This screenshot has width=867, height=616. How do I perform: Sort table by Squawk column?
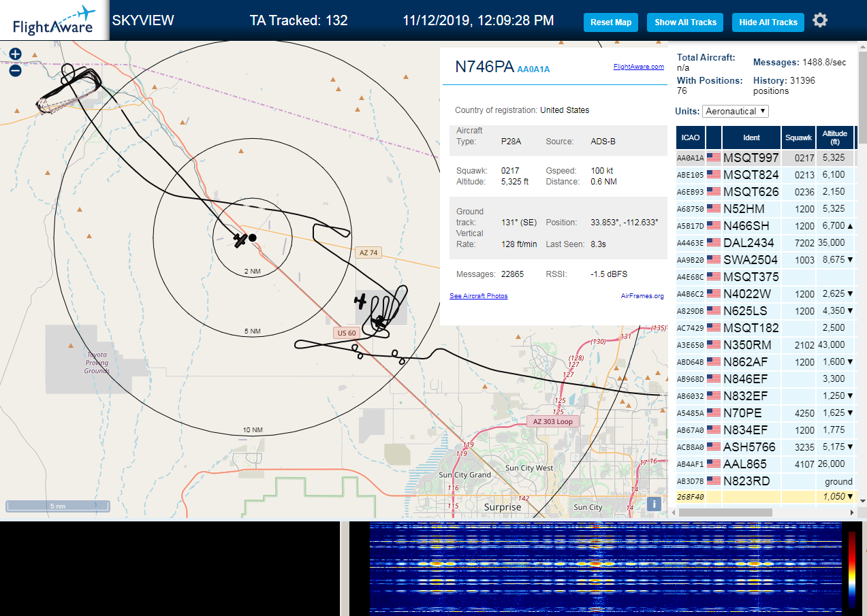click(798, 137)
